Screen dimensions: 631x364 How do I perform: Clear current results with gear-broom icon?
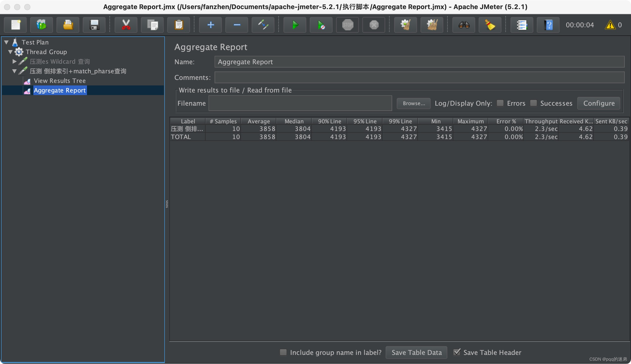point(406,25)
